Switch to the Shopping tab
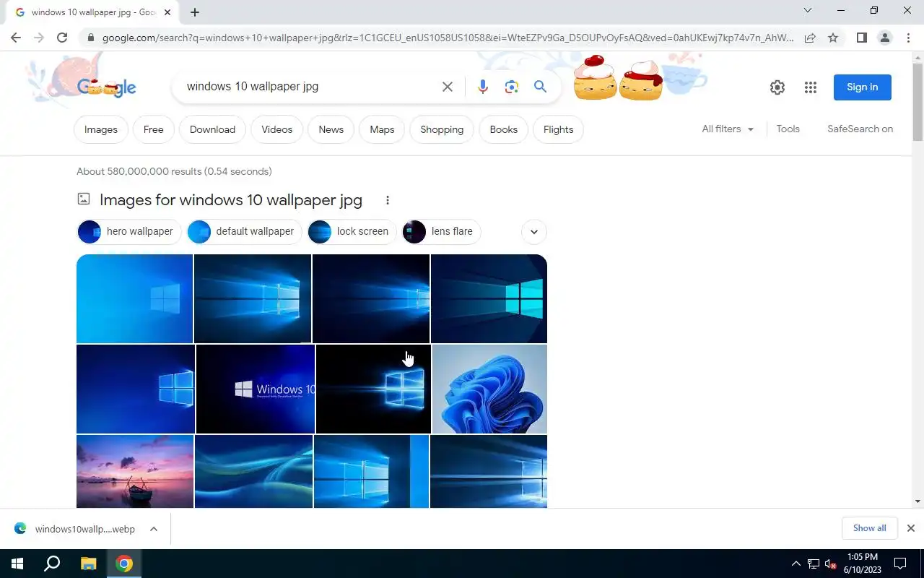The width and height of the screenshot is (924, 578). [x=442, y=129]
